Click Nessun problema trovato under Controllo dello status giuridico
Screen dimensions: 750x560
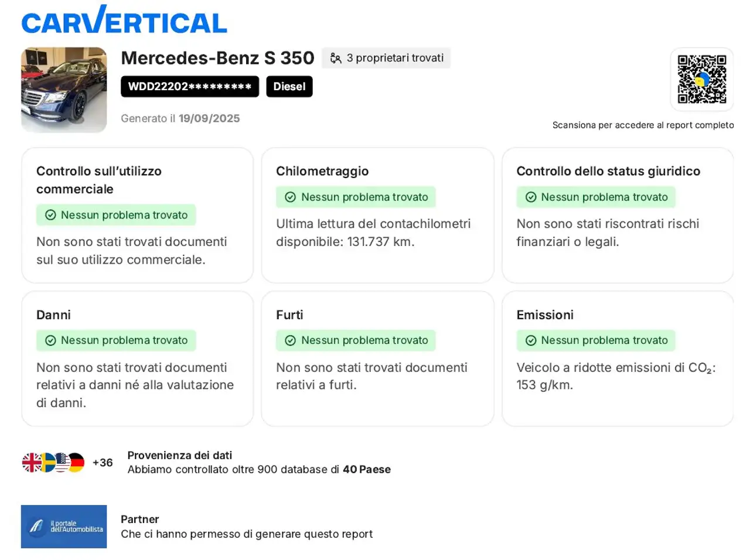tap(596, 197)
